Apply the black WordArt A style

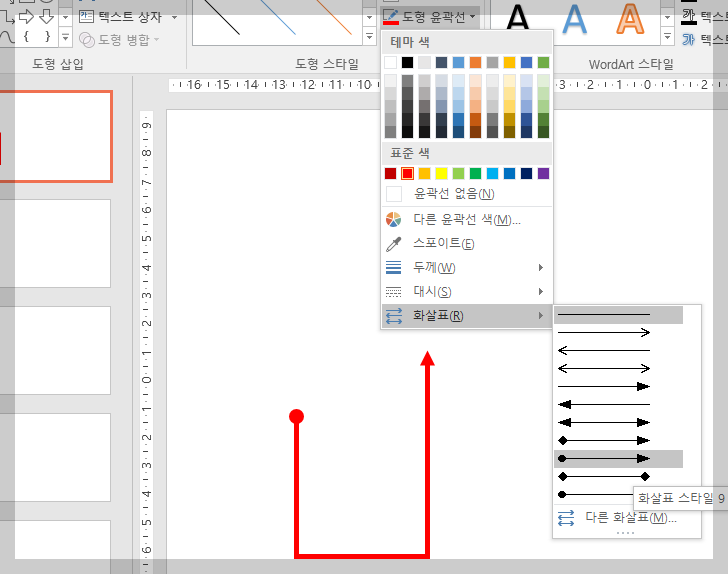518,18
